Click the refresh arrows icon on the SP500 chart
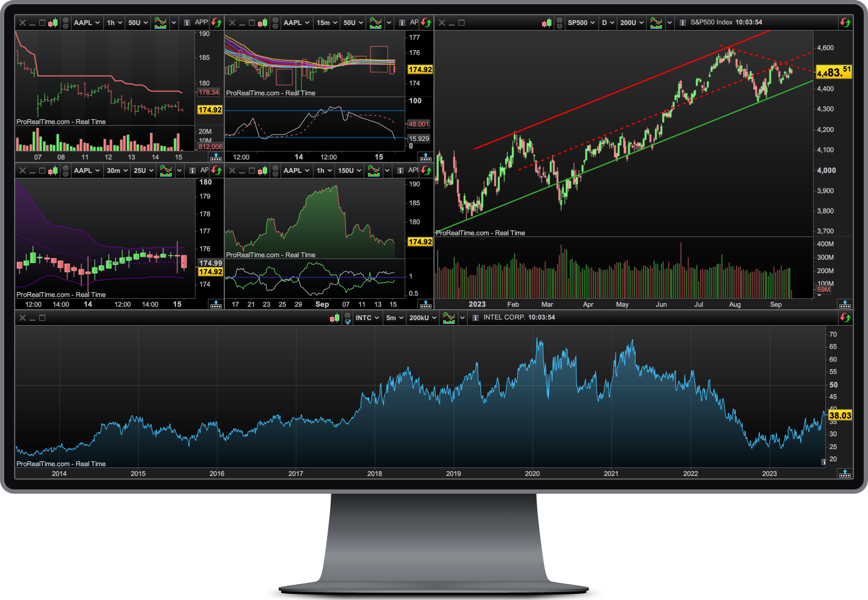This screenshot has height=600, width=868. coord(845,23)
